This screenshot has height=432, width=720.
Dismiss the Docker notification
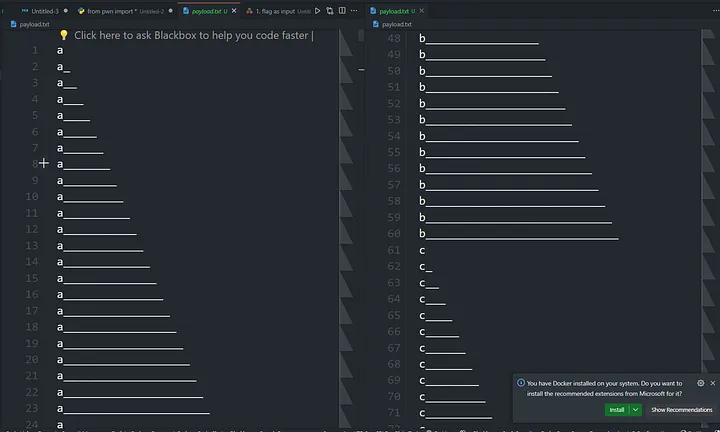[x=712, y=383]
